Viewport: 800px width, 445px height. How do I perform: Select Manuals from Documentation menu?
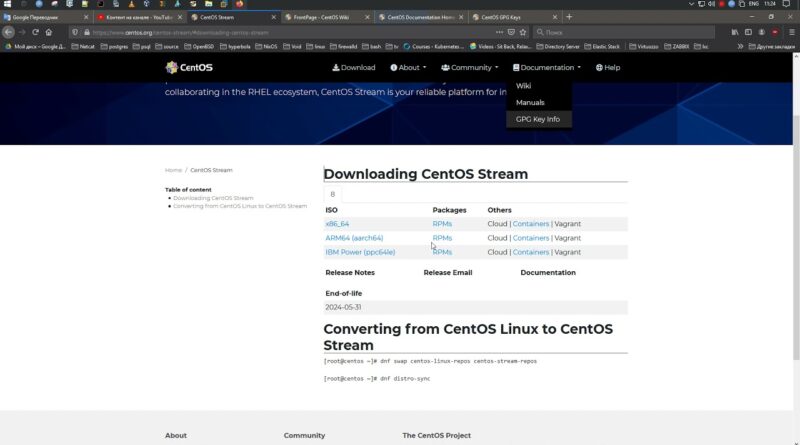tap(530, 103)
